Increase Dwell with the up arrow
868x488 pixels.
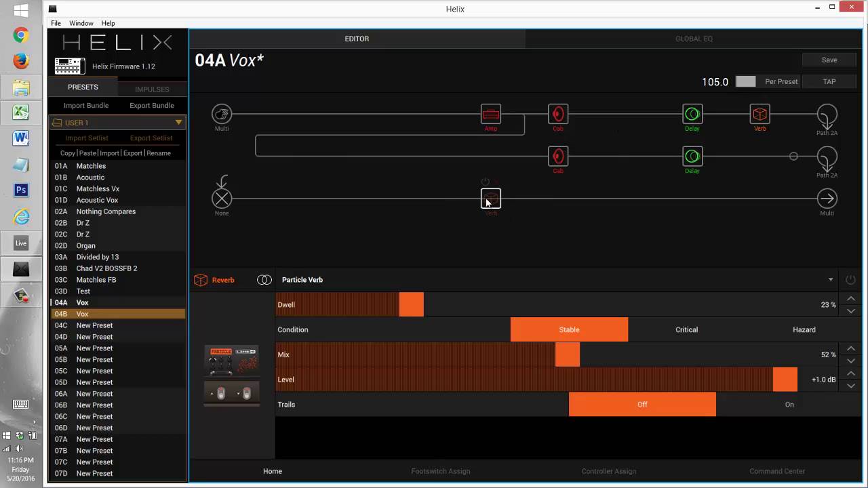click(851, 299)
